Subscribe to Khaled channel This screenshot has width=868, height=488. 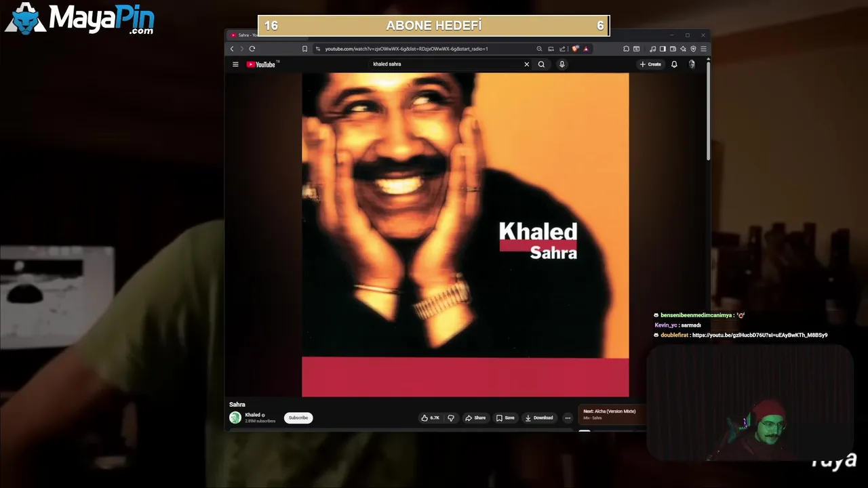click(298, 418)
